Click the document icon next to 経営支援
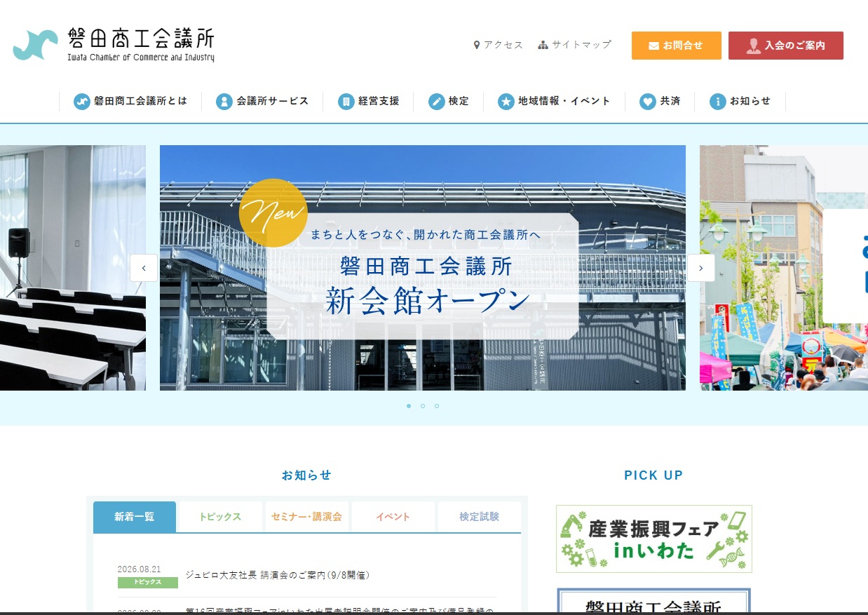Image resolution: width=868 pixels, height=615 pixels. (346, 102)
